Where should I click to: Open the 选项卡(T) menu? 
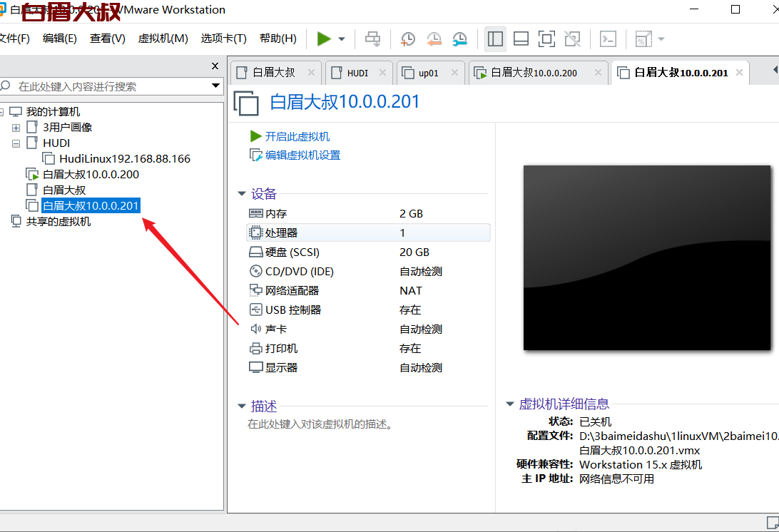223,39
